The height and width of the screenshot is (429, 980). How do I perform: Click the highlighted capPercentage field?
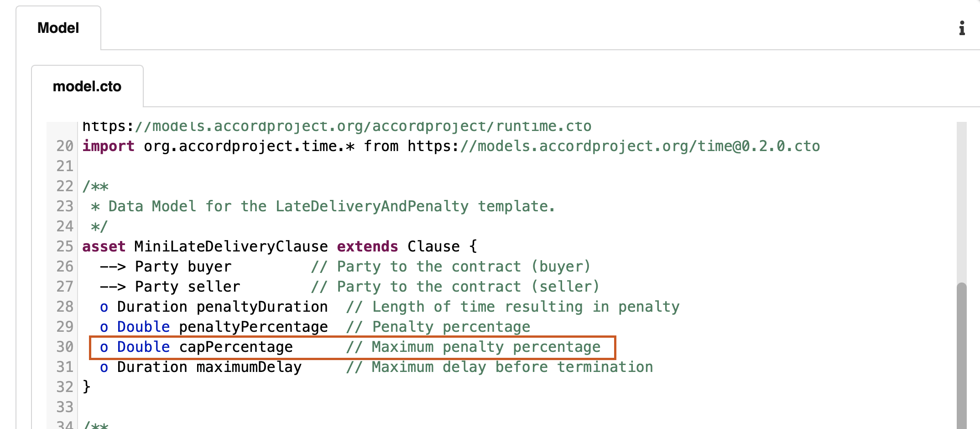point(236,347)
